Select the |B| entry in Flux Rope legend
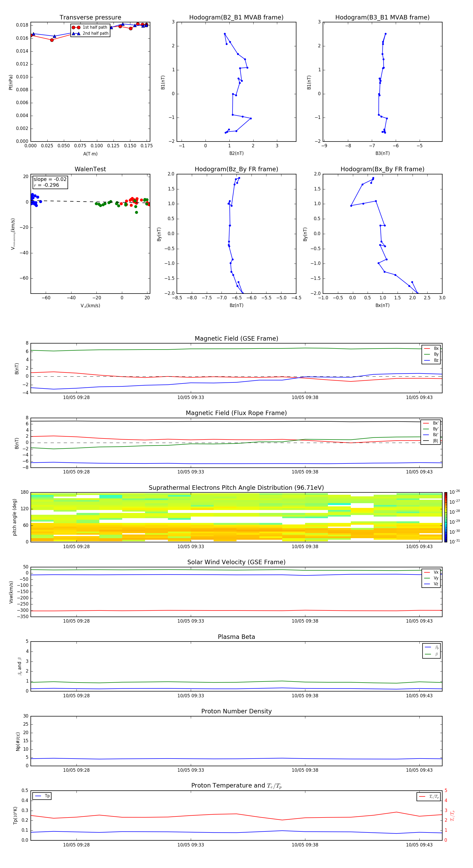The width and height of the screenshot is (473, 868). pos(431,441)
